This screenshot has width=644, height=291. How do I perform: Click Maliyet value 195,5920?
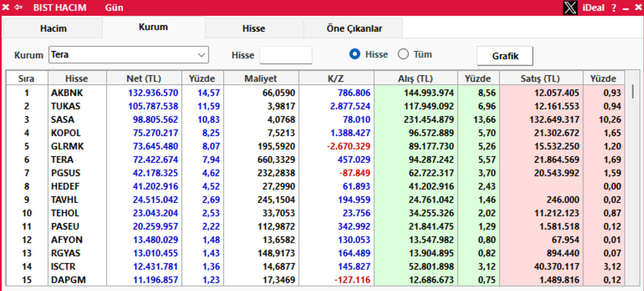pos(277,146)
